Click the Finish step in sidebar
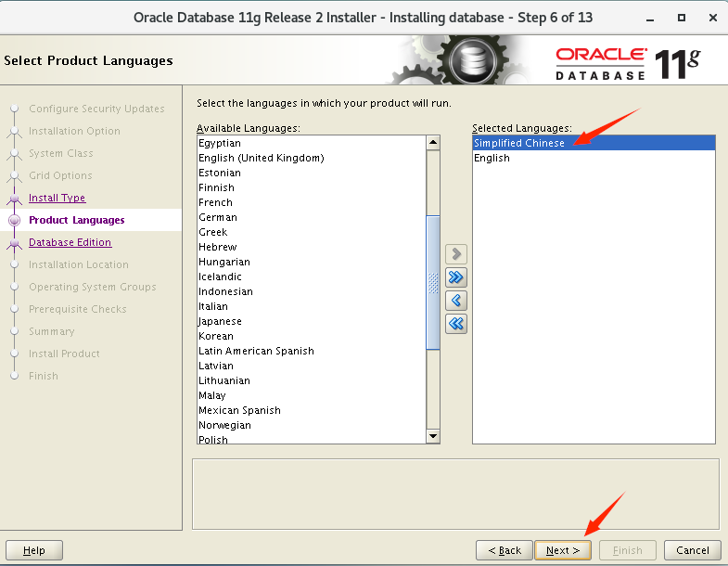The height and width of the screenshot is (566, 728). coord(44,376)
